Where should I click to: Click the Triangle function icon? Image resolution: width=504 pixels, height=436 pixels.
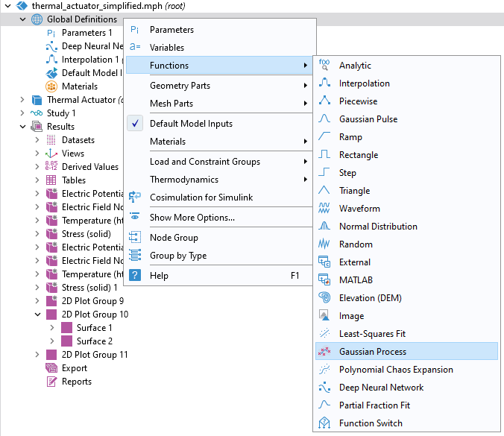pos(324,191)
